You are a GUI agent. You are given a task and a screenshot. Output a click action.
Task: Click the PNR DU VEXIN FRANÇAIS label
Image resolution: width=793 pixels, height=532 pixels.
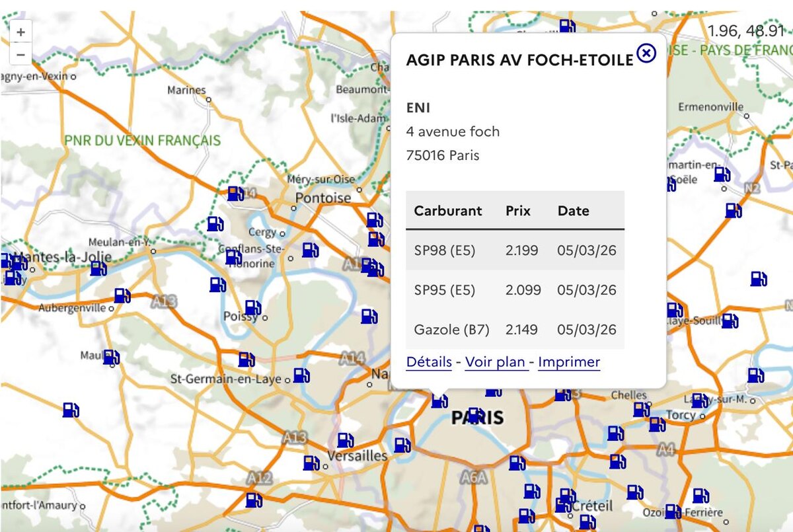click(143, 141)
